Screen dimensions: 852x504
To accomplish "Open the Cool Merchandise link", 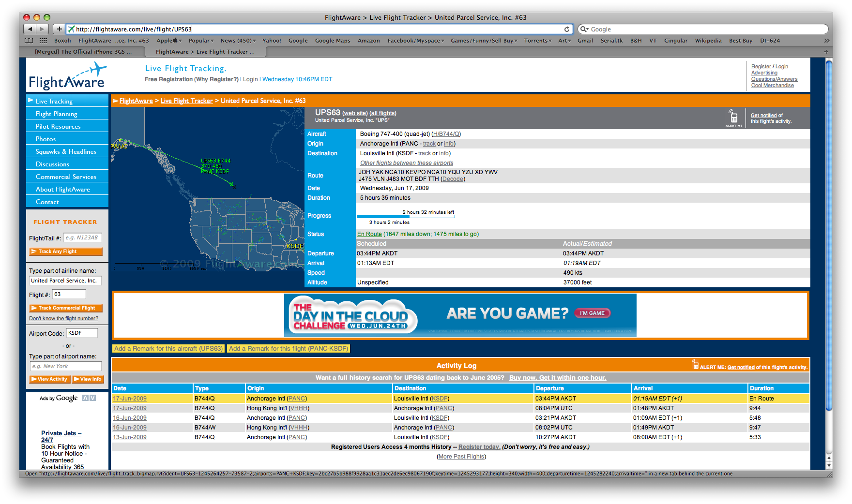I will [773, 86].
